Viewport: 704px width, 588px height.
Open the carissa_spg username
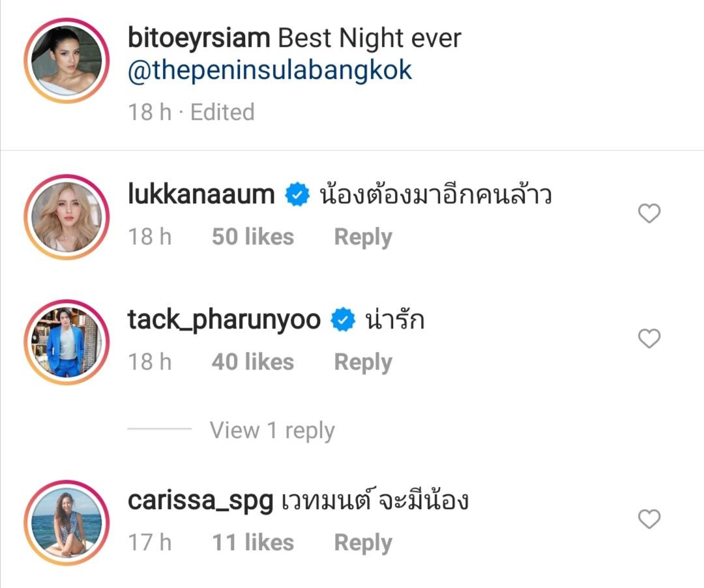[201, 501]
